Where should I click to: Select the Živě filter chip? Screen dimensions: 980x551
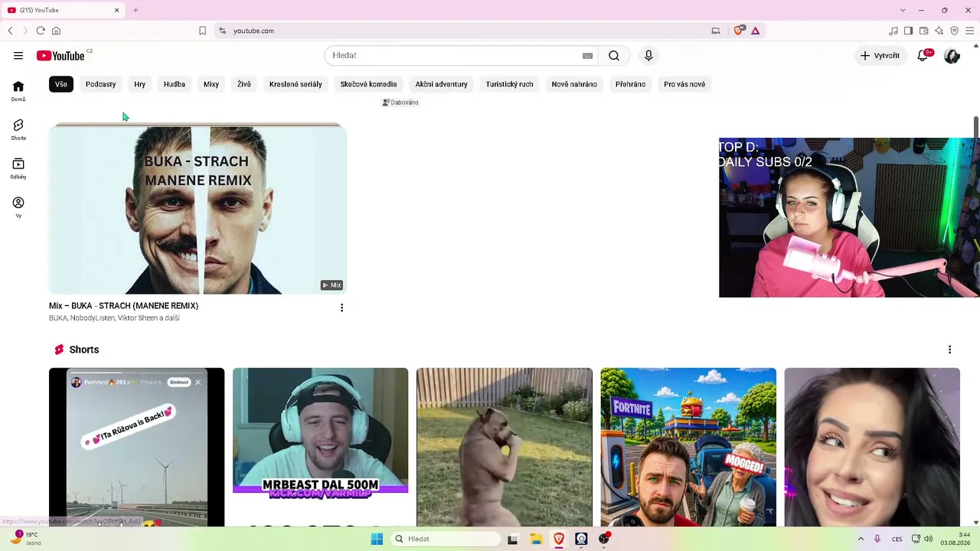(x=244, y=84)
